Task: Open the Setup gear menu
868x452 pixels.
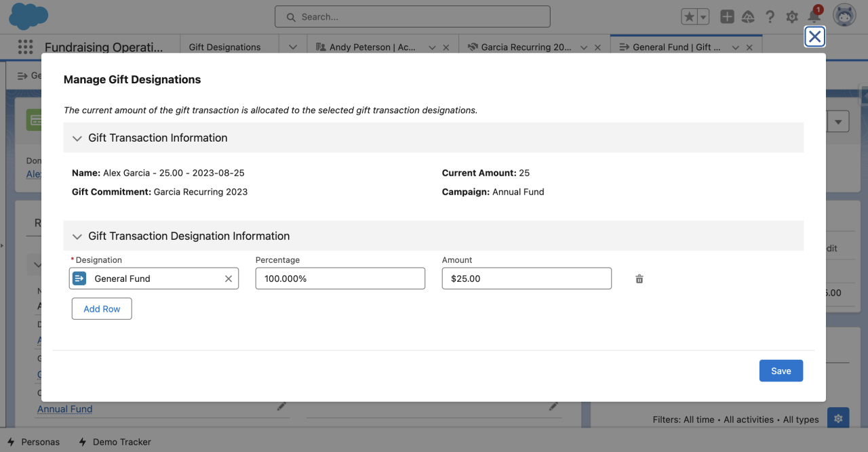Action: [x=791, y=17]
